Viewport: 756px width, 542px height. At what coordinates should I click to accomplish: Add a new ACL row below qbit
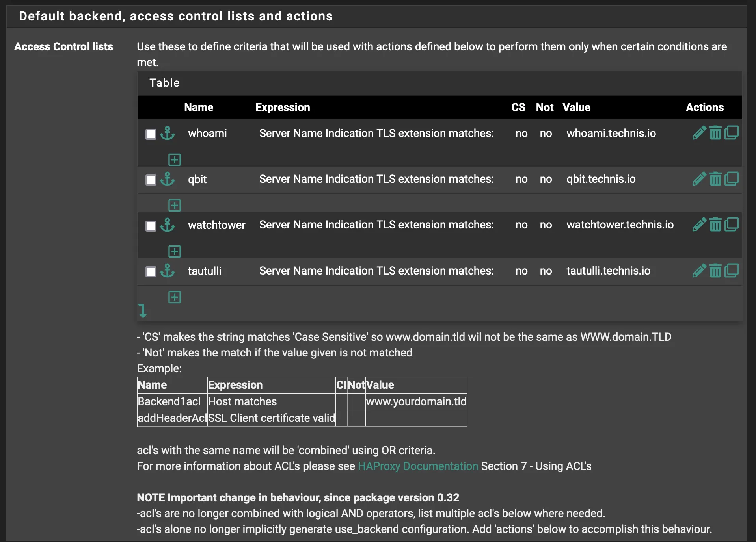pyautogui.click(x=174, y=205)
